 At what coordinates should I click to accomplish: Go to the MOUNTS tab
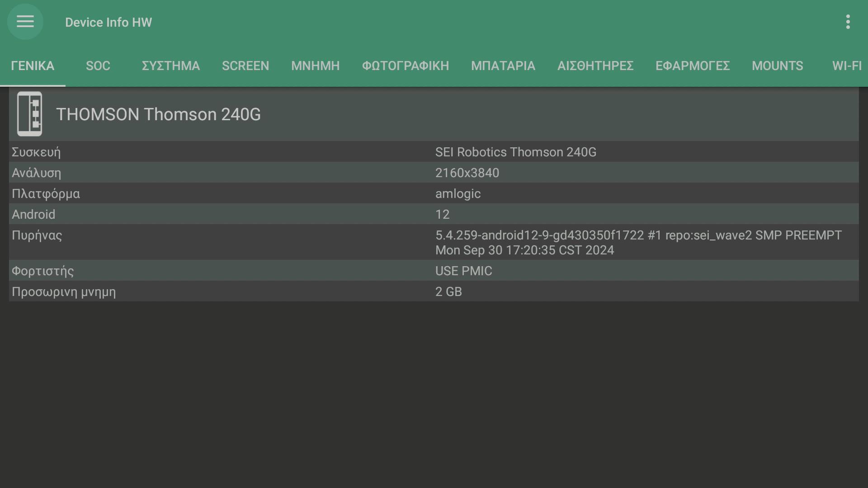click(x=777, y=66)
